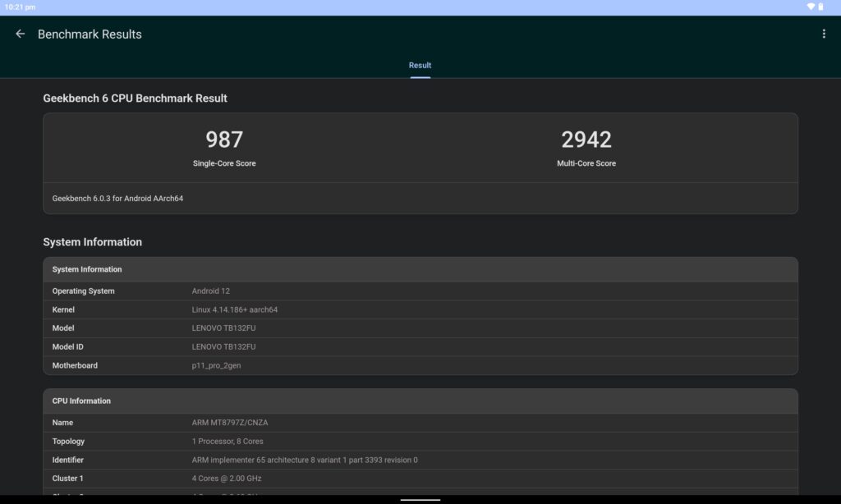The image size is (841, 504).
Task: Click the single-core score 987
Action: [224, 140]
